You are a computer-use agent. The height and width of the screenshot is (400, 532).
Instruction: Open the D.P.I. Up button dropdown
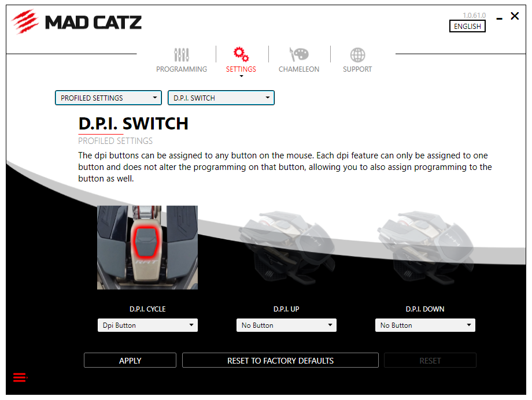(286, 325)
